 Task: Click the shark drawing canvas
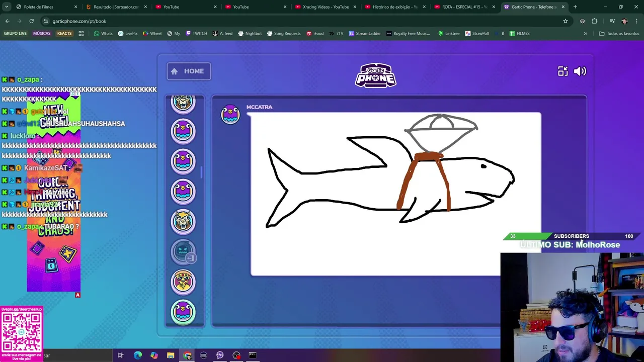tap(396, 194)
